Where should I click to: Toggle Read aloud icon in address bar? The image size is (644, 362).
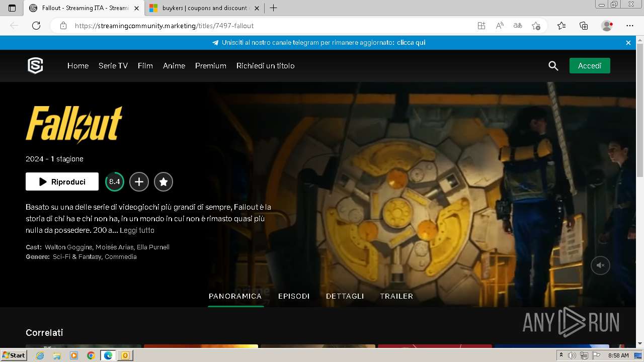(x=500, y=26)
